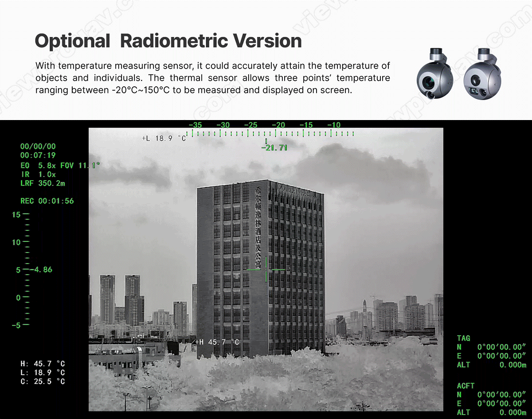Click the EO 5.8x FOV zoom readout
The height and width of the screenshot is (419, 532).
pos(60,165)
